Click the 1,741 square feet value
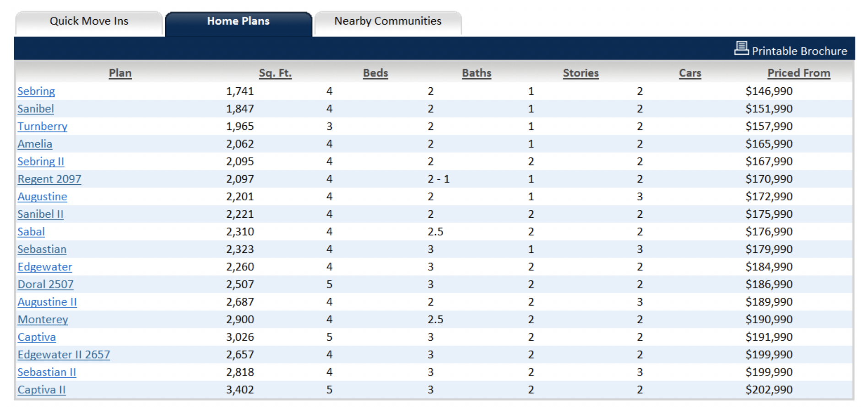The image size is (868, 407). point(240,91)
